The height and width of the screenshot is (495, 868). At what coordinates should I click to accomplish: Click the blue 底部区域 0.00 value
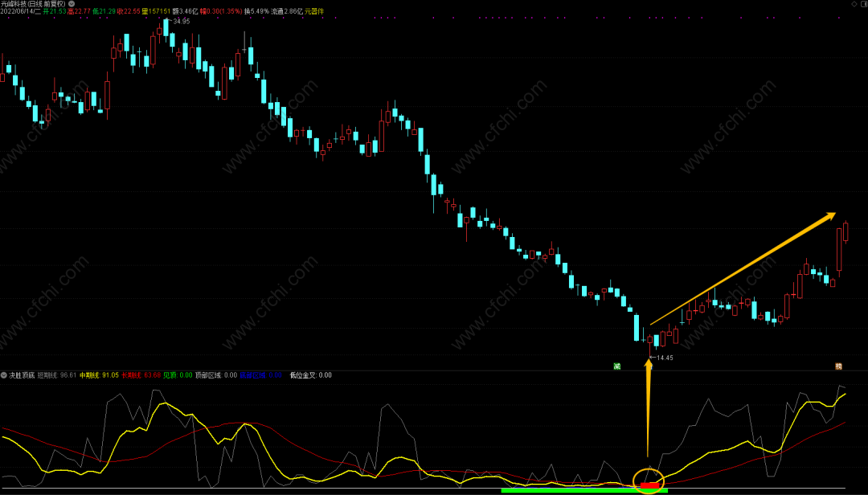tap(260, 374)
